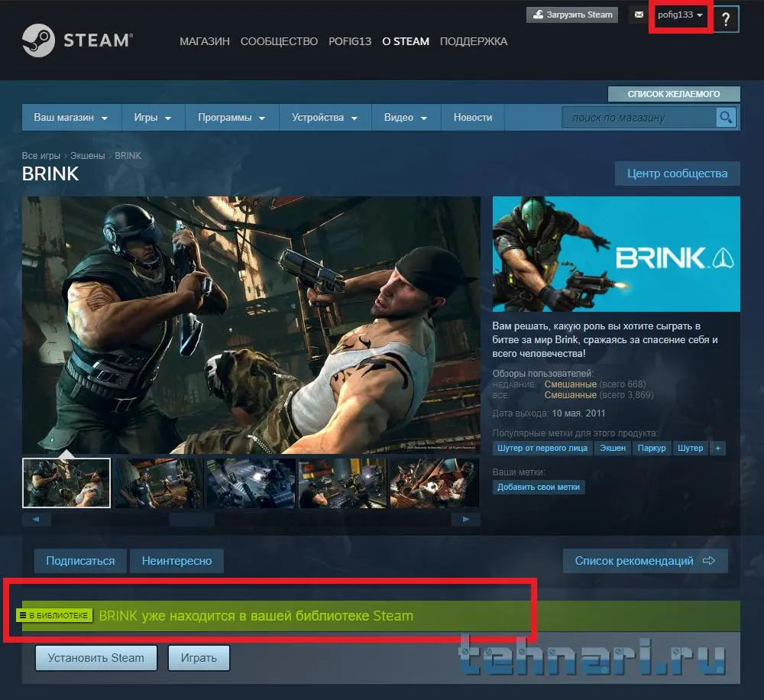Image resolution: width=764 pixels, height=700 pixels.
Task: Click the 'Экшен' tag
Action: 613,448
